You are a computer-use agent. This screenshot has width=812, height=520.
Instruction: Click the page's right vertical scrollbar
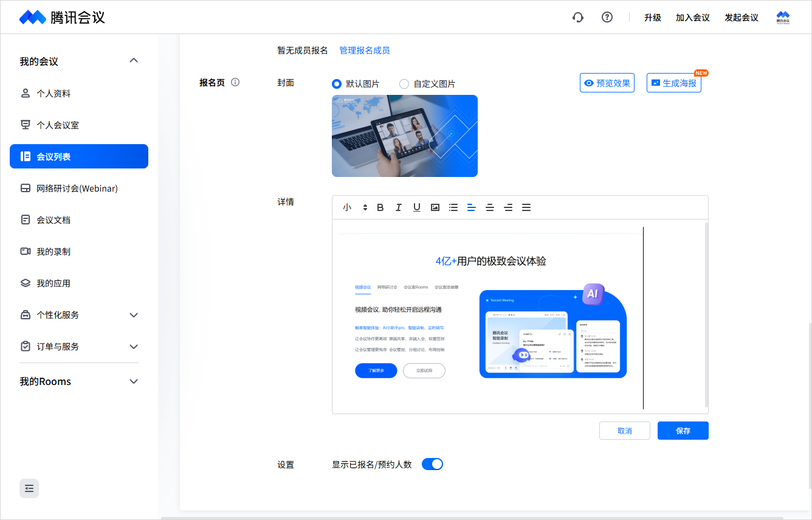810,406
